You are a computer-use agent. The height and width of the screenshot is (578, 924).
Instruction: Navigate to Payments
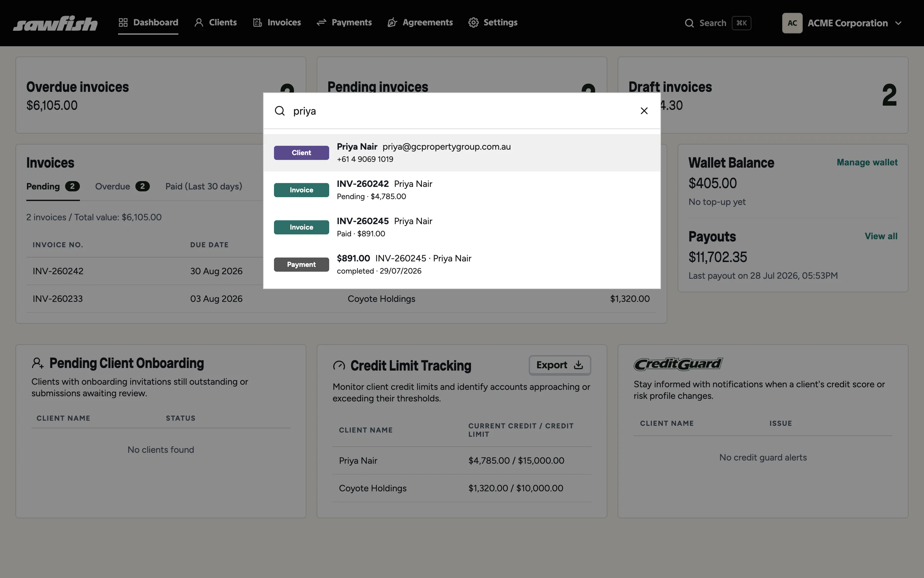344,22
